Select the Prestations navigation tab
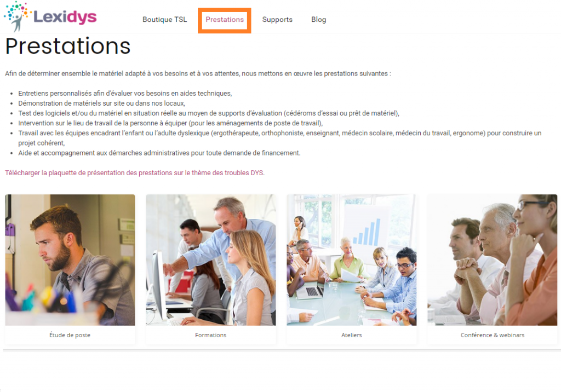Screen dimensions: 561x392 coord(224,20)
